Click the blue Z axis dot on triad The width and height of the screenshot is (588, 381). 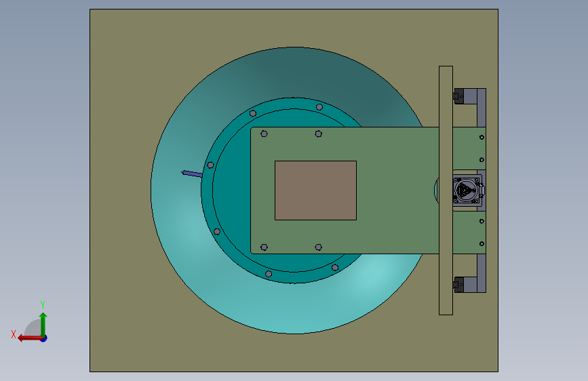coord(44,338)
